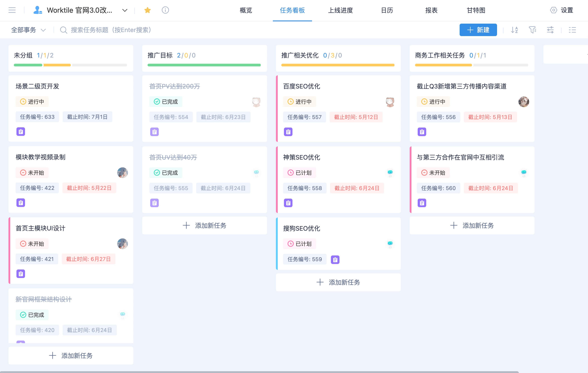Switch to list view icon
Viewport: 588px width, 373px height.
pyautogui.click(x=572, y=30)
